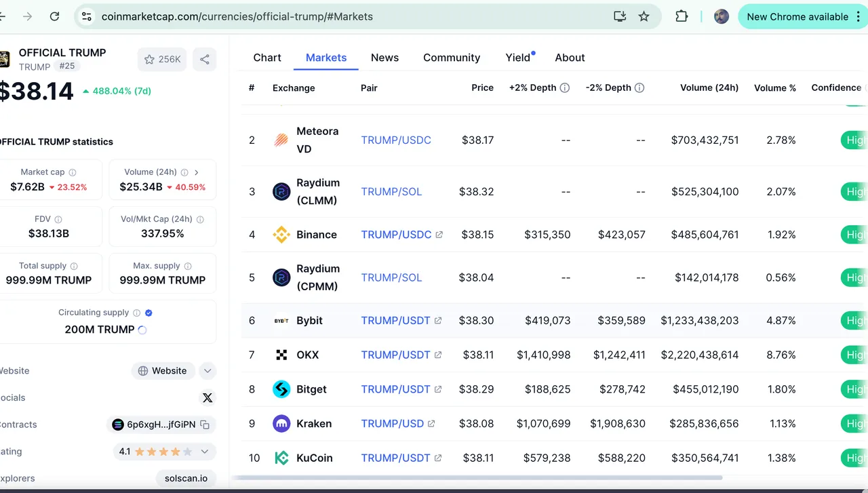Open Meteora VD TRUMP/USDC pair link
The height and width of the screenshot is (493, 868).
396,140
